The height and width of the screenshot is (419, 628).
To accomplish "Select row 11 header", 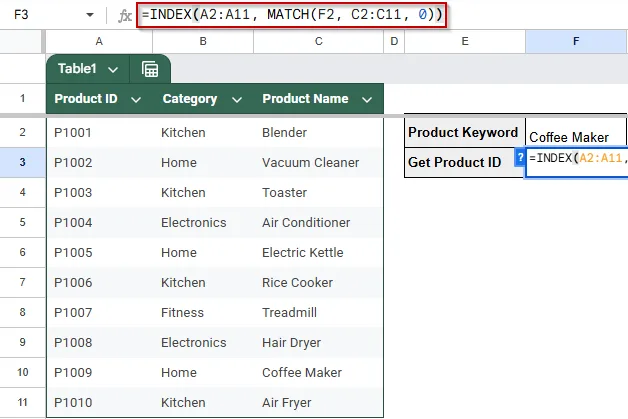I will pos(22,402).
